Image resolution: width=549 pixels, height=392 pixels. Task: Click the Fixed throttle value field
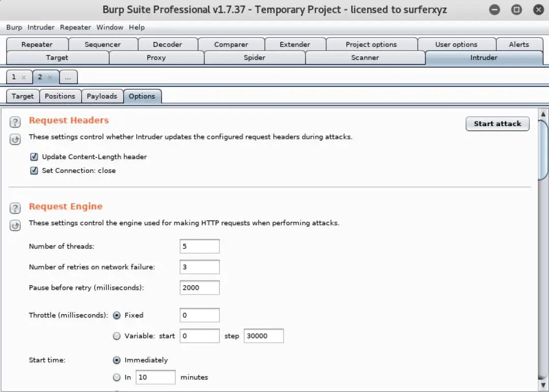(200, 315)
